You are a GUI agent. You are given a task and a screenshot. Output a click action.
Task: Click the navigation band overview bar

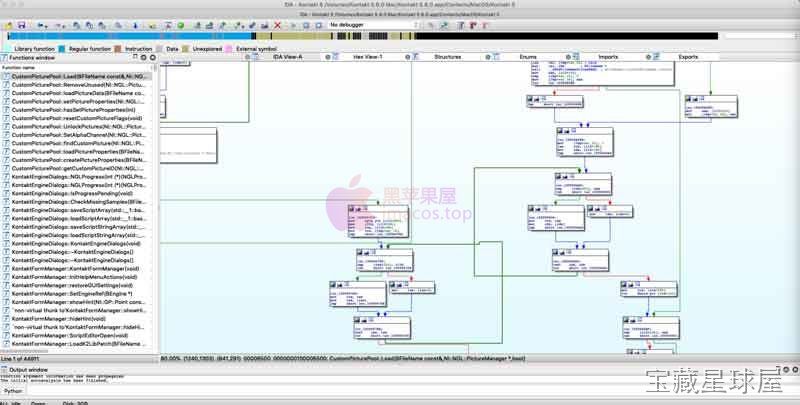click(x=363, y=36)
